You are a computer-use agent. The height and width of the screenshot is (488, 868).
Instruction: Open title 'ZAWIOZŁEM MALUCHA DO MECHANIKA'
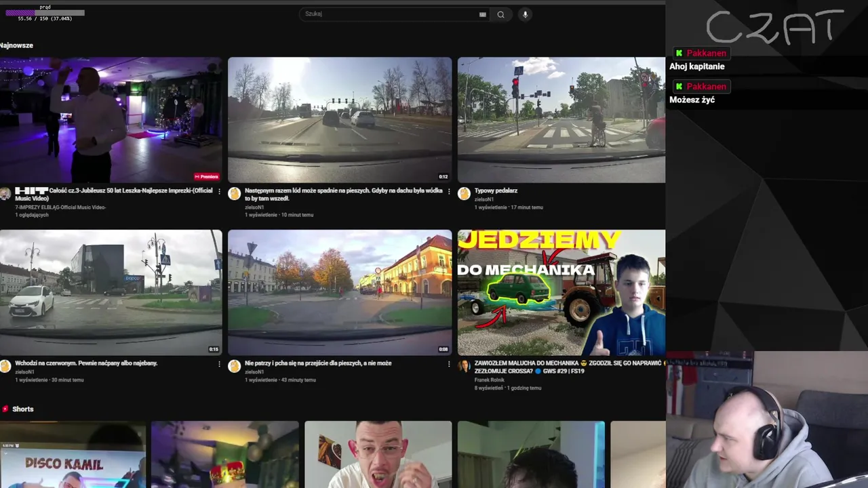pyautogui.click(x=570, y=367)
